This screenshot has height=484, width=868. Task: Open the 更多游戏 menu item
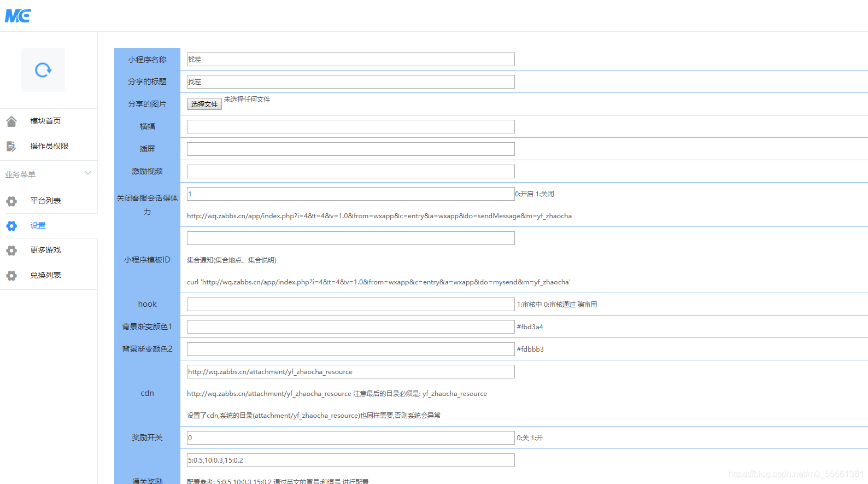point(45,250)
